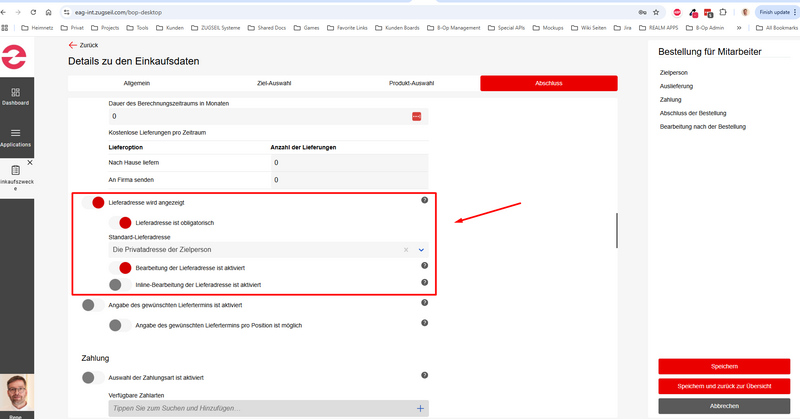Switch to the Produkt-Auswahl tab

pyautogui.click(x=412, y=83)
